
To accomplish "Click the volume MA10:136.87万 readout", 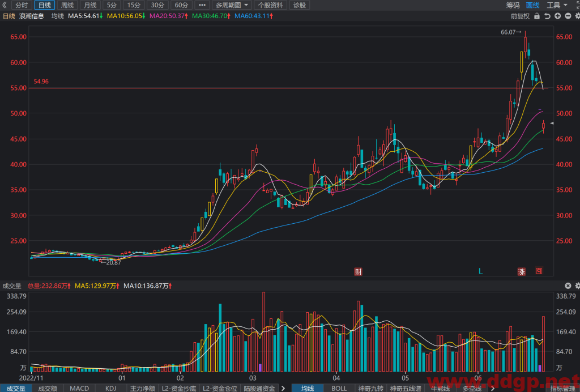I will pos(147,286).
